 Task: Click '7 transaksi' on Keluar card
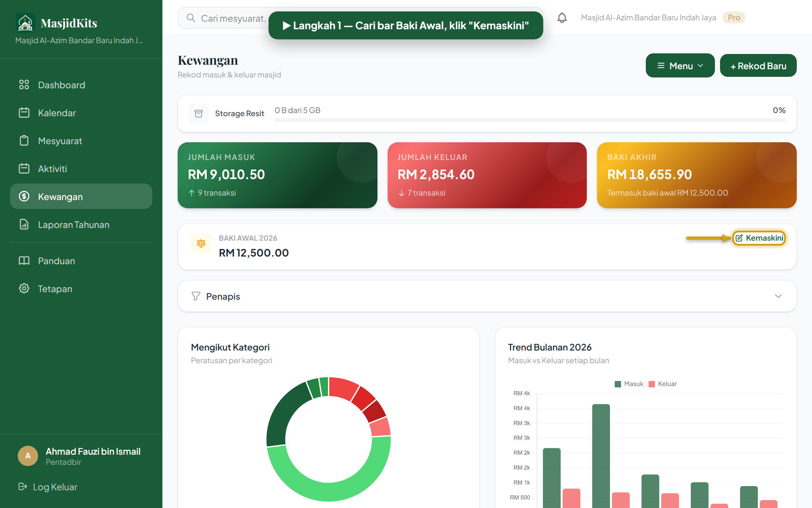[x=426, y=193]
